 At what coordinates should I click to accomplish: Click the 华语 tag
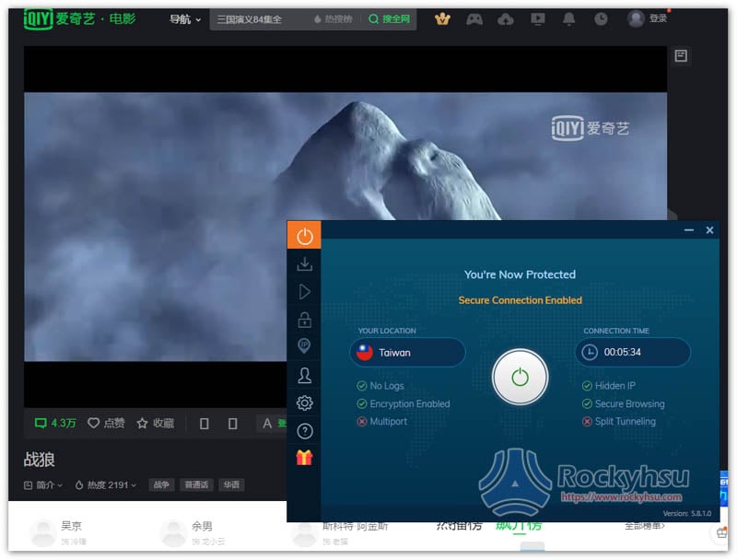click(231, 484)
